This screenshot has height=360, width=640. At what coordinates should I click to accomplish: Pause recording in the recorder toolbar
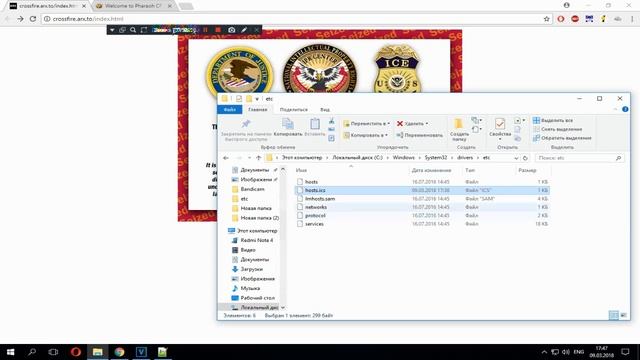coord(205,30)
